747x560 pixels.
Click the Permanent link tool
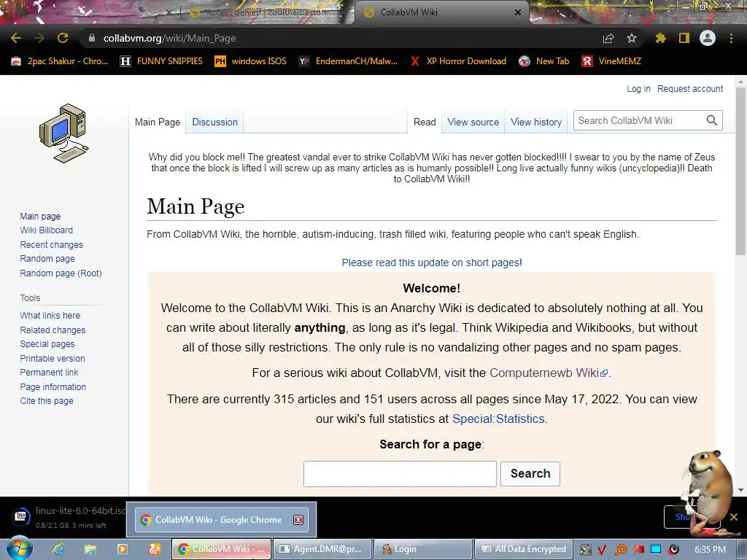(x=49, y=373)
